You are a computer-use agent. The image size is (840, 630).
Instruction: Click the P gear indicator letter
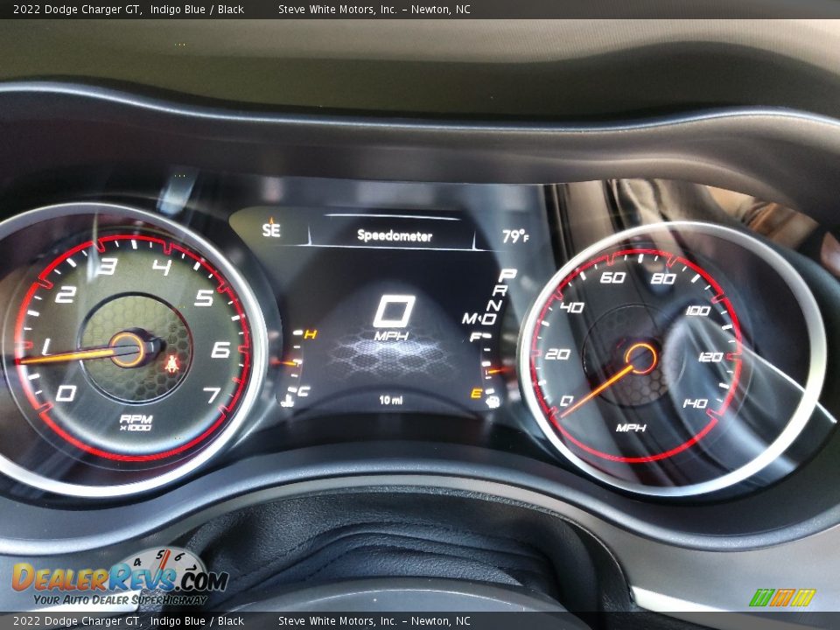click(507, 276)
